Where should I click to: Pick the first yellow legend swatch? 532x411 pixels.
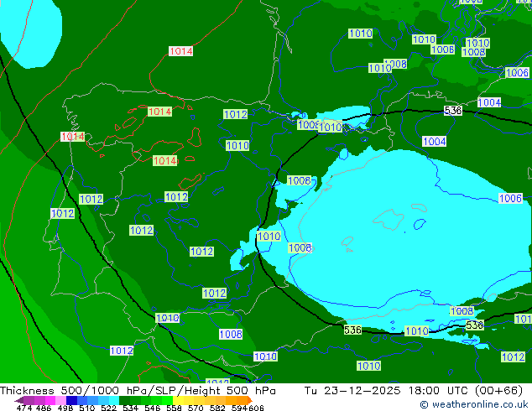click(178, 400)
